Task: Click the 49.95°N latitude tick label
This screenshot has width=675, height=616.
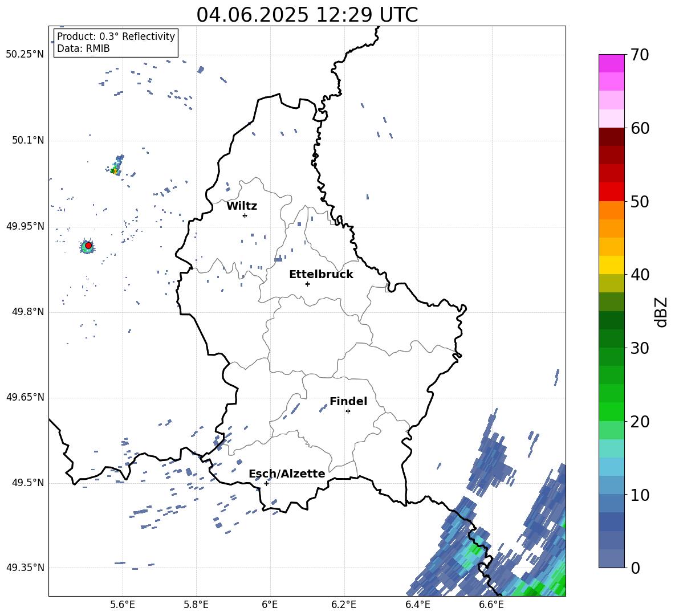Action: 25,226
